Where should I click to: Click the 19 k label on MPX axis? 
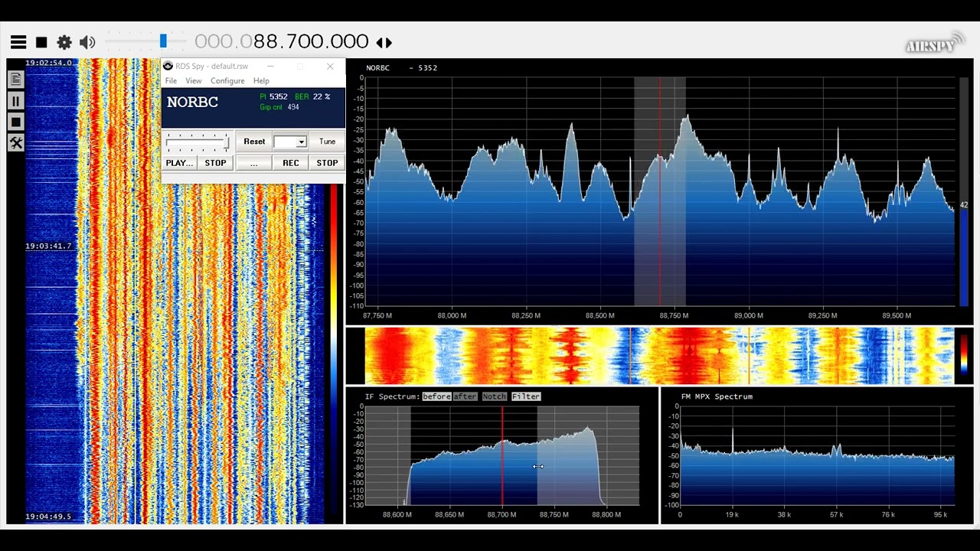(x=732, y=514)
